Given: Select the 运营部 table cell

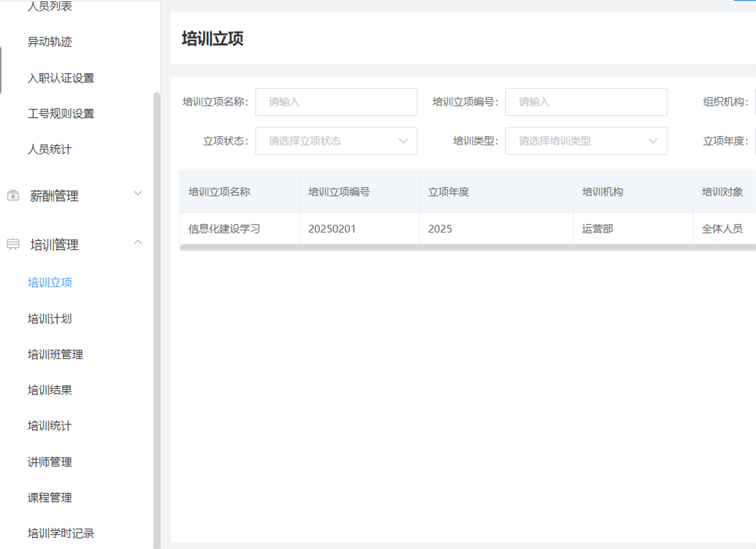Looking at the screenshot, I should click(x=633, y=229).
